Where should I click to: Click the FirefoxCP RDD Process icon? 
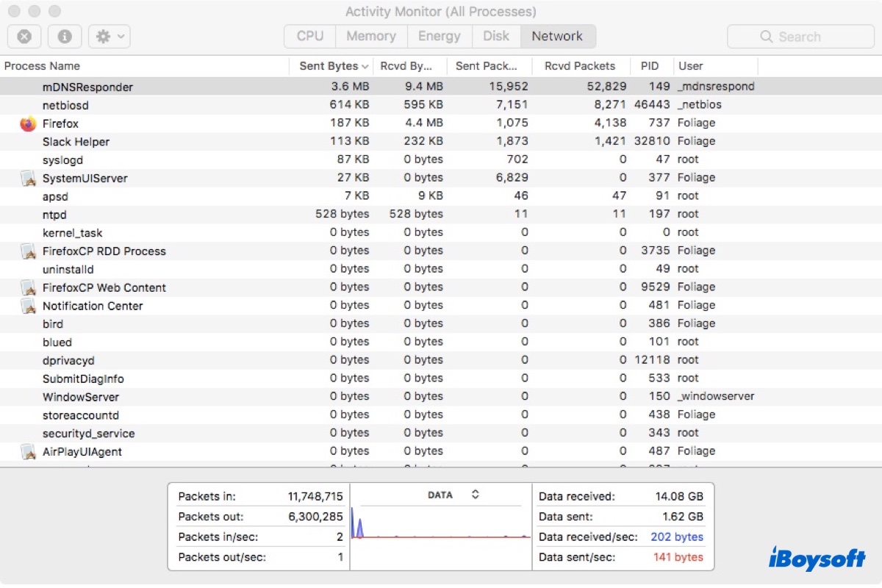[x=28, y=251]
